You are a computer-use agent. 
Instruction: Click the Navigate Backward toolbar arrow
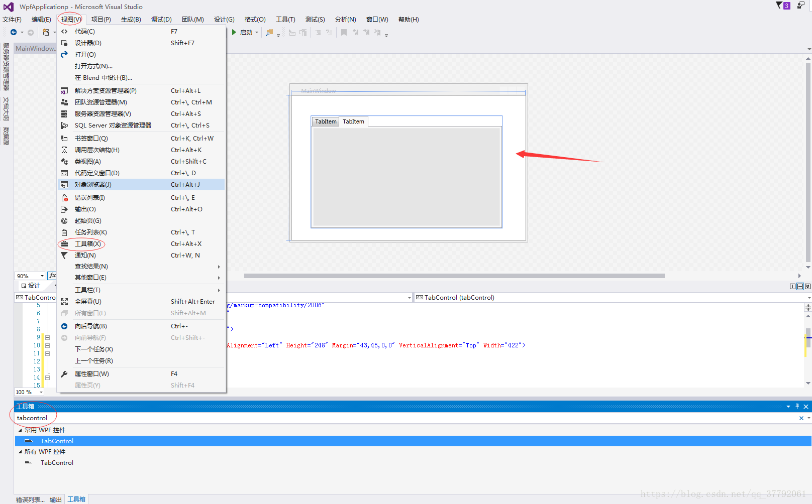click(14, 32)
